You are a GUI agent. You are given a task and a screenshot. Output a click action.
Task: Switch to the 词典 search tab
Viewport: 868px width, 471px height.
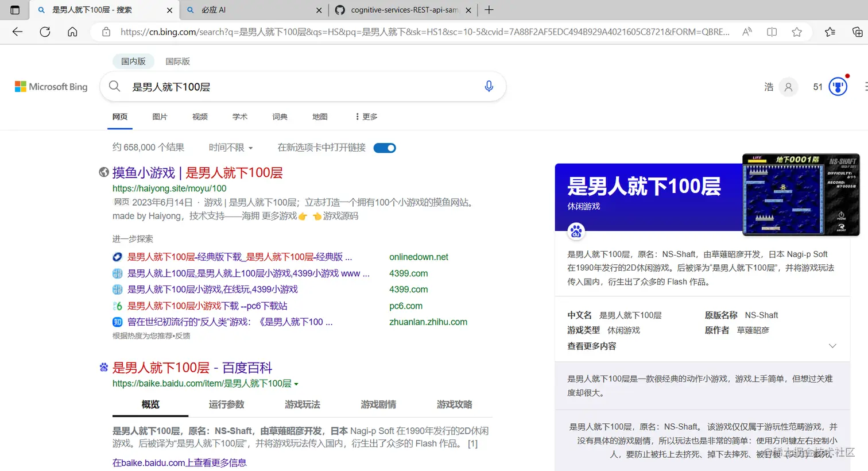pyautogui.click(x=280, y=117)
